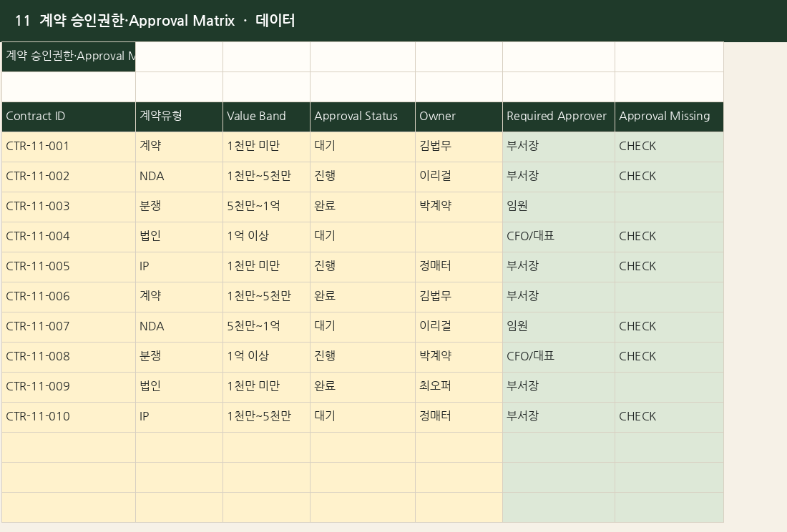Select the 대기 status cell for CTR-11-001

point(363,147)
